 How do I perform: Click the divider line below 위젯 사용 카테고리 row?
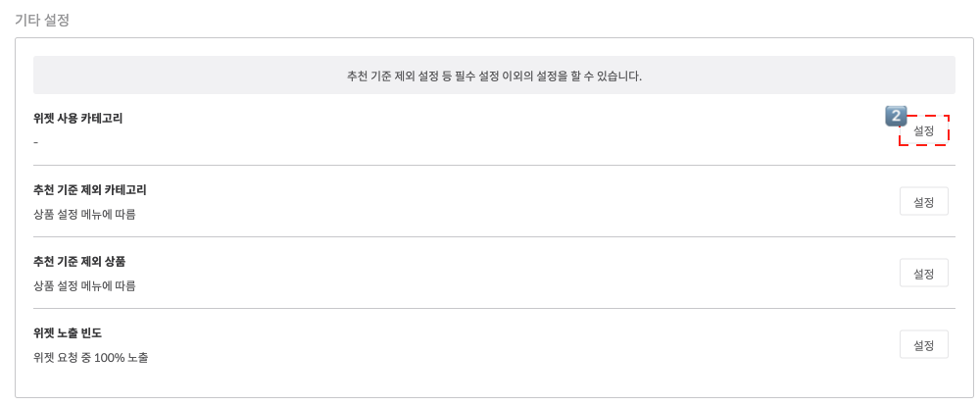[x=494, y=166]
